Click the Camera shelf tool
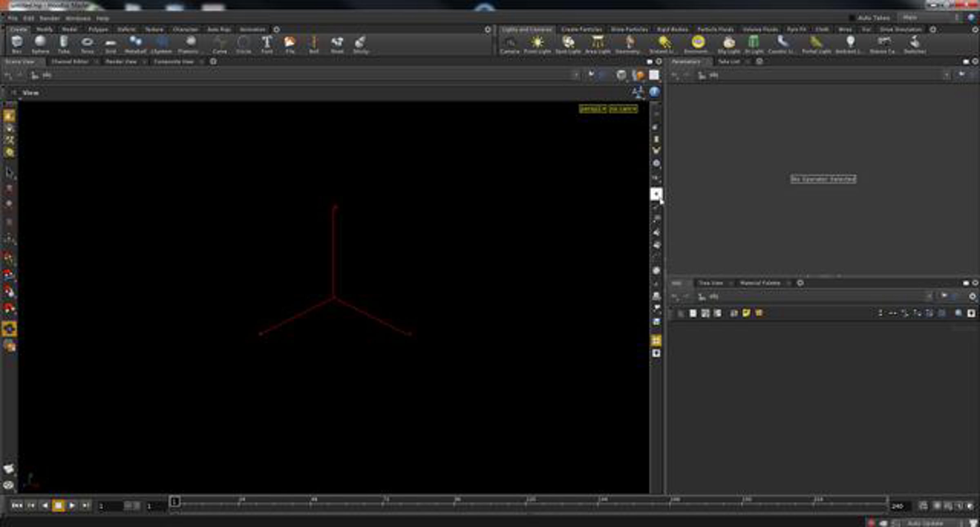 click(x=510, y=44)
